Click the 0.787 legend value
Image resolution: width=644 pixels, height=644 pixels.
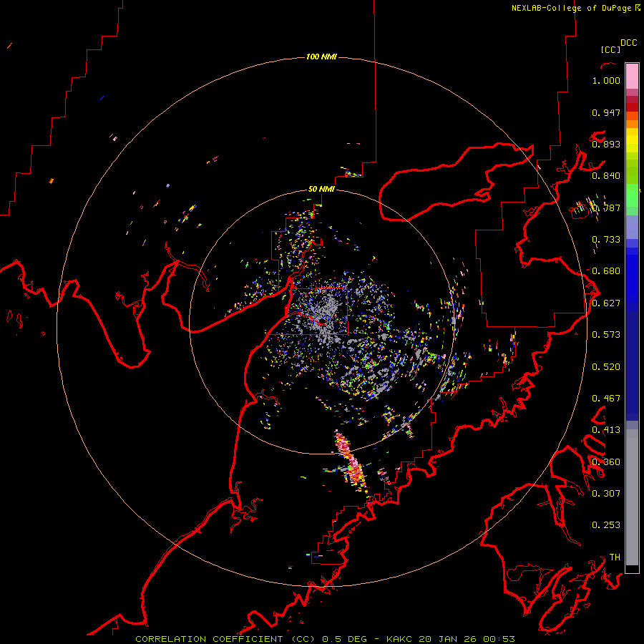[x=606, y=208]
